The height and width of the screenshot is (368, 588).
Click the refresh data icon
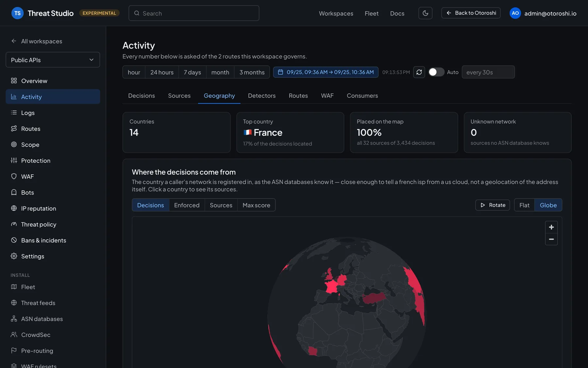pos(419,72)
